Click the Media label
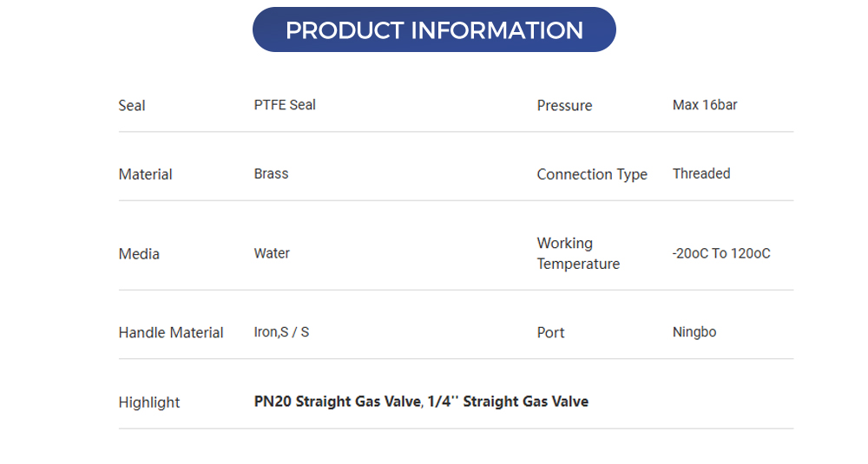 click(139, 254)
